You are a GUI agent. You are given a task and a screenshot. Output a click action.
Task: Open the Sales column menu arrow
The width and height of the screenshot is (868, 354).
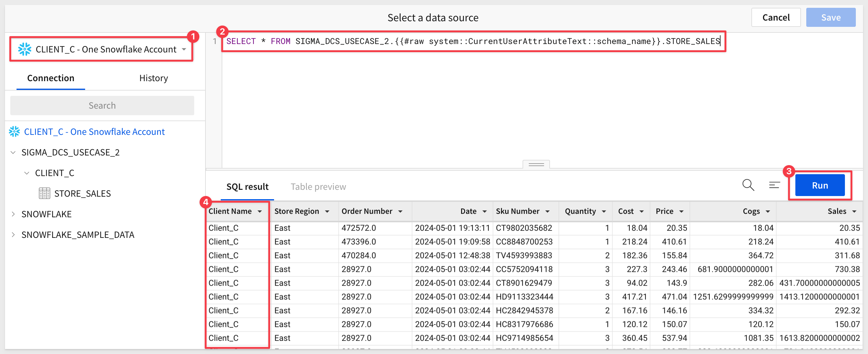(854, 211)
